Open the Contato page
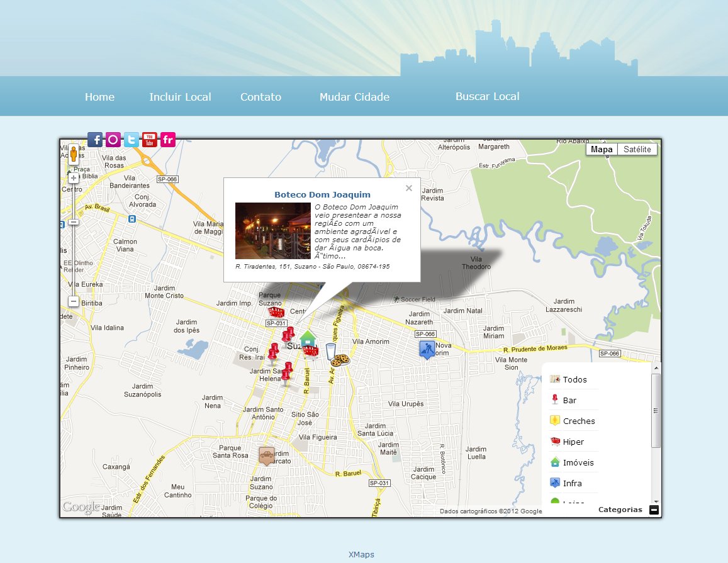This screenshot has width=728, height=563. [261, 97]
